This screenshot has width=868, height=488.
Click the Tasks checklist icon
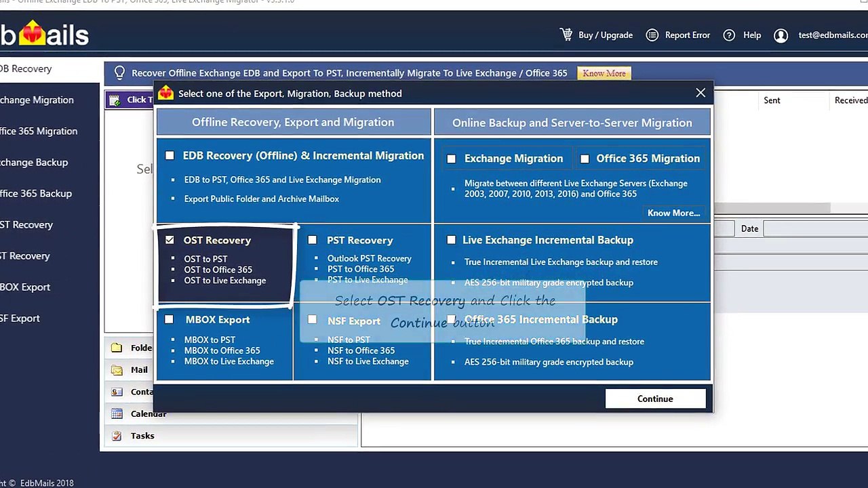point(117,436)
